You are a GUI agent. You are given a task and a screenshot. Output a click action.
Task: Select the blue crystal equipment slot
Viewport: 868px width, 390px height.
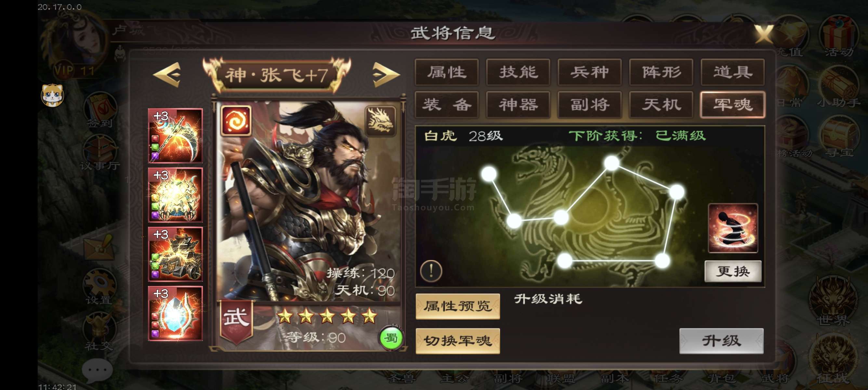[x=175, y=313]
